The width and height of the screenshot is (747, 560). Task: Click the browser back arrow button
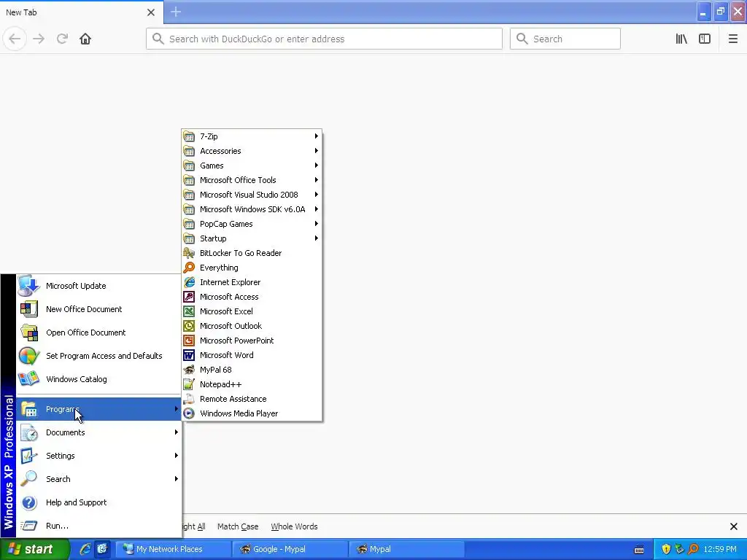tap(15, 39)
